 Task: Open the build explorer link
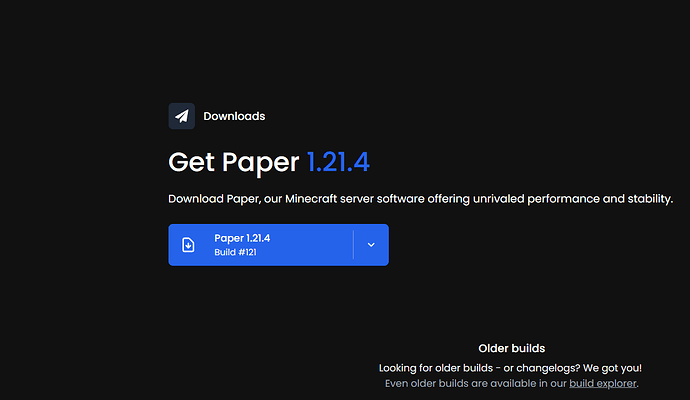[x=602, y=383]
